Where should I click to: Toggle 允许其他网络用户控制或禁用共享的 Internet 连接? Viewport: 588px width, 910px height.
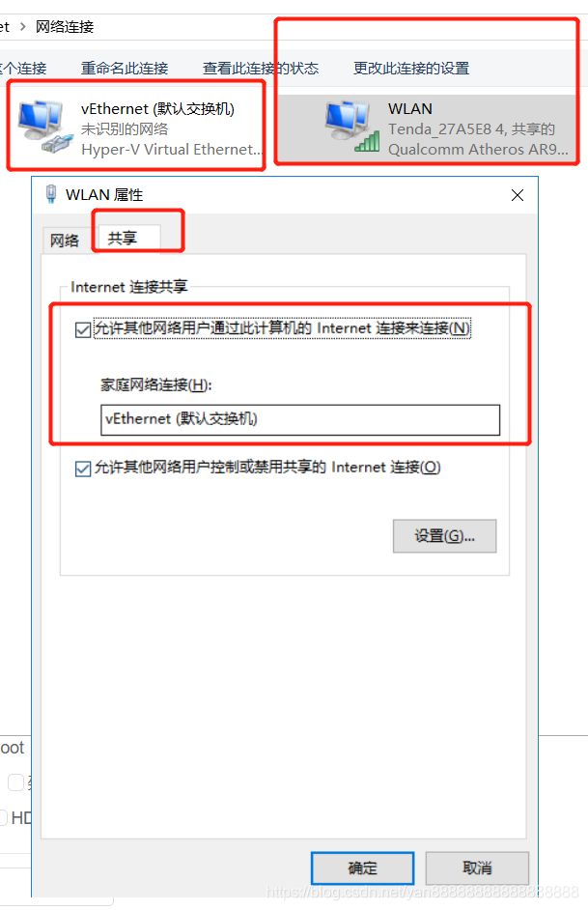(x=83, y=469)
